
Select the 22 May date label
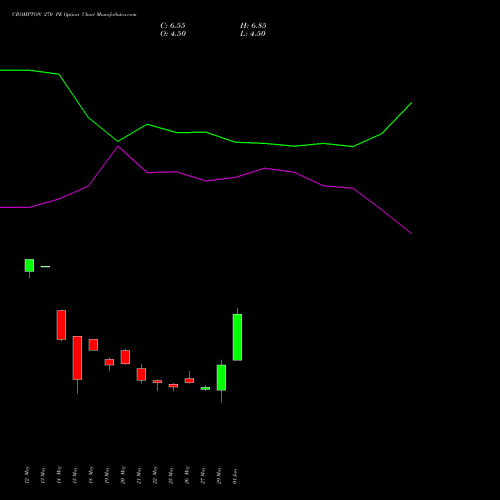155,475
